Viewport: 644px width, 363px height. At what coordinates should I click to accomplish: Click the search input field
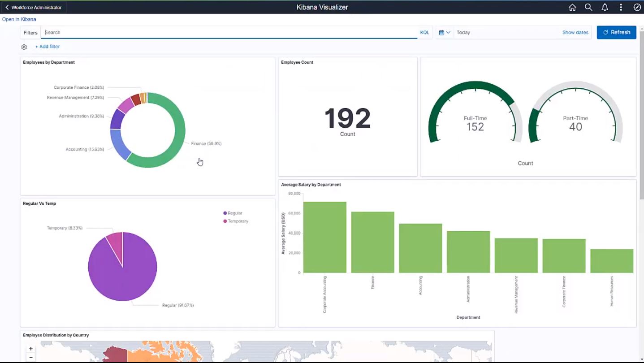tap(179, 32)
